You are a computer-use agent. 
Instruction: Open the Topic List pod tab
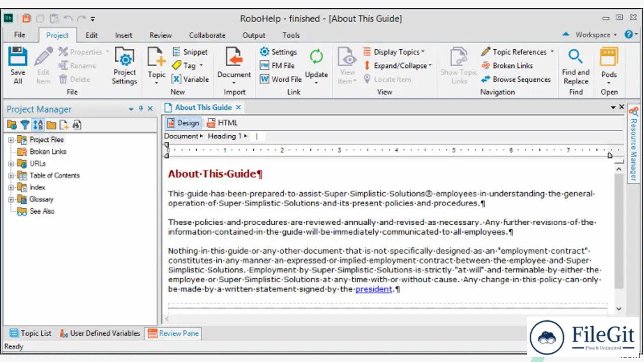click(x=31, y=333)
